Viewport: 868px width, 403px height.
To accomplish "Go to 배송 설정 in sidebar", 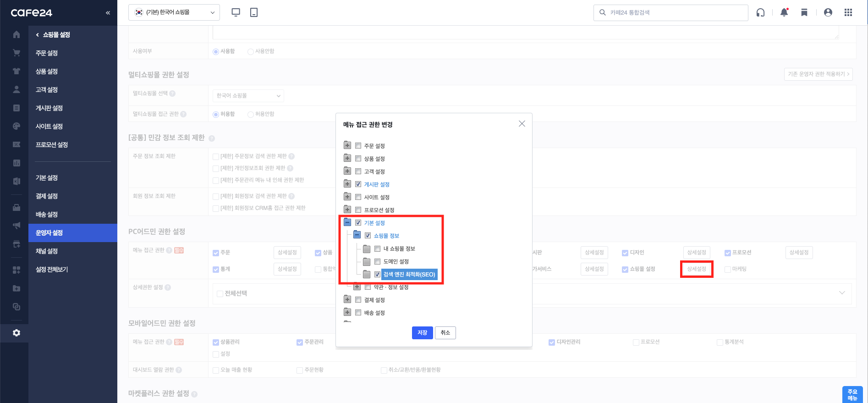I will (47, 215).
